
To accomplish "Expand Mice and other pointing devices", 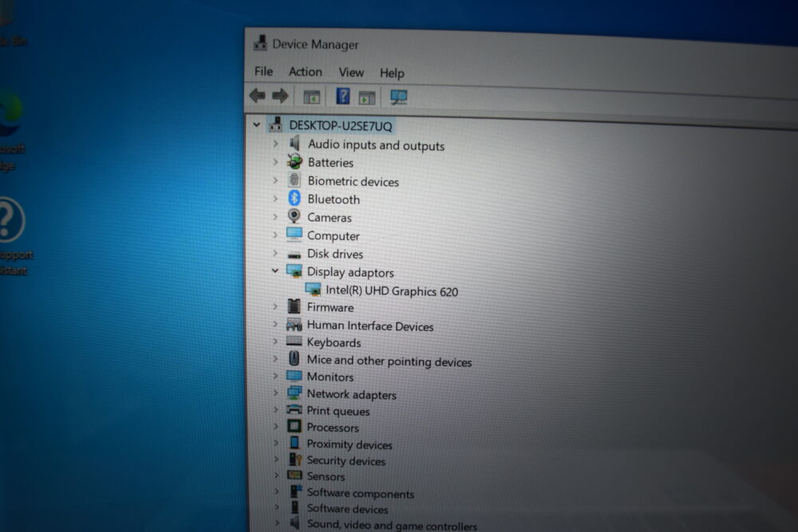I will [275, 359].
